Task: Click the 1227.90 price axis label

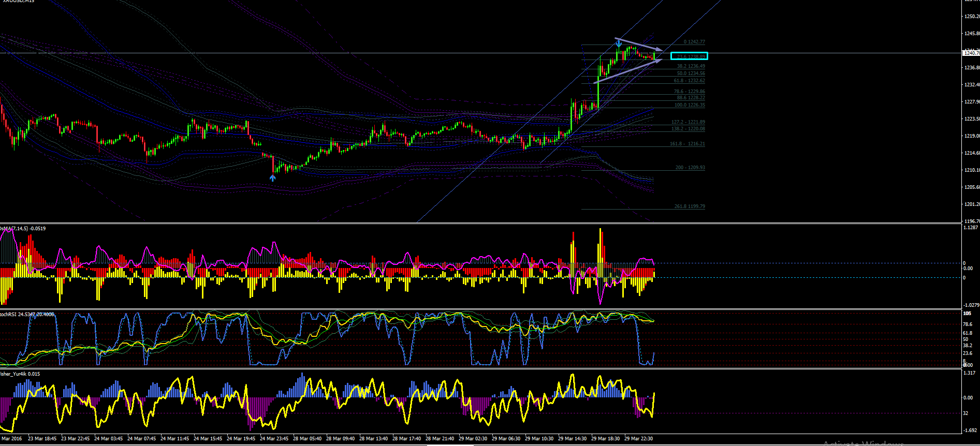Action: (x=971, y=102)
